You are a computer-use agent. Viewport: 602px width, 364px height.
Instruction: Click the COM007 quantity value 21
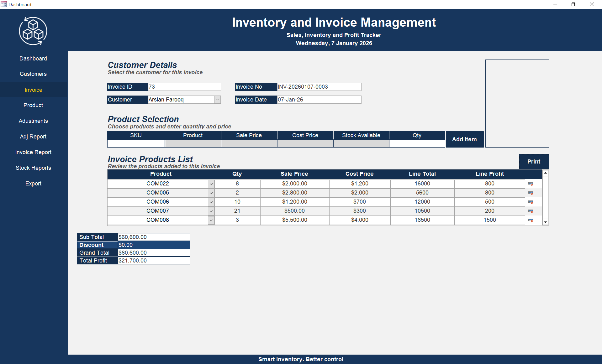tap(237, 211)
